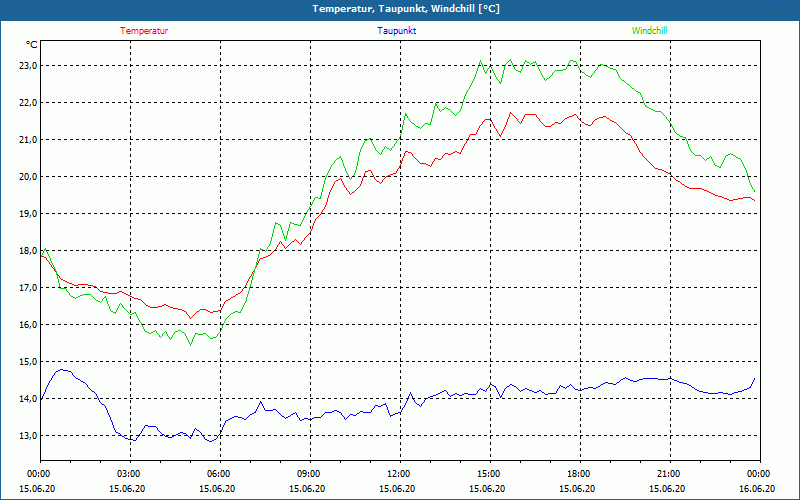
Task: Click the '15:00' time label on x-axis
Action: [x=487, y=474]
